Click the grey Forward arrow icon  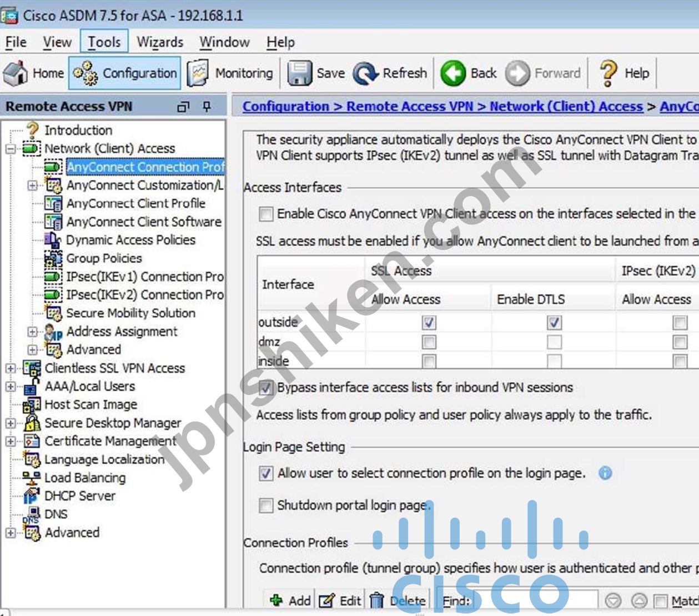click(517, 73)
